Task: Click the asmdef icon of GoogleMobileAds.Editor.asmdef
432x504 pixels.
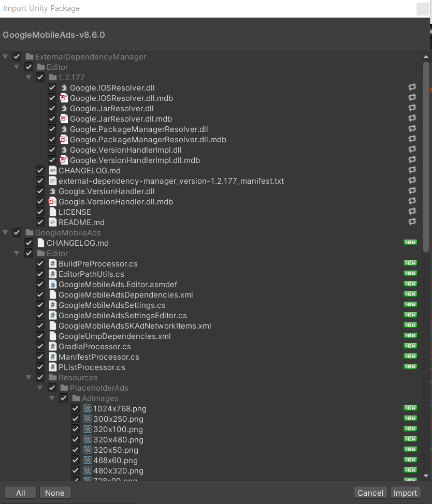Action: tap(52, 285)
